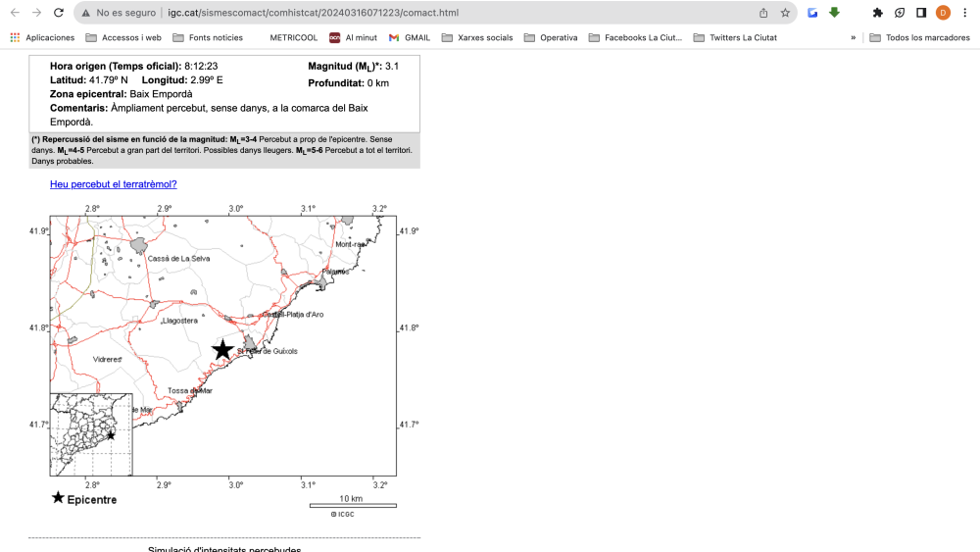Open the Aplicaciones apps shortcut
980x552 pixels.
[42, 38]
